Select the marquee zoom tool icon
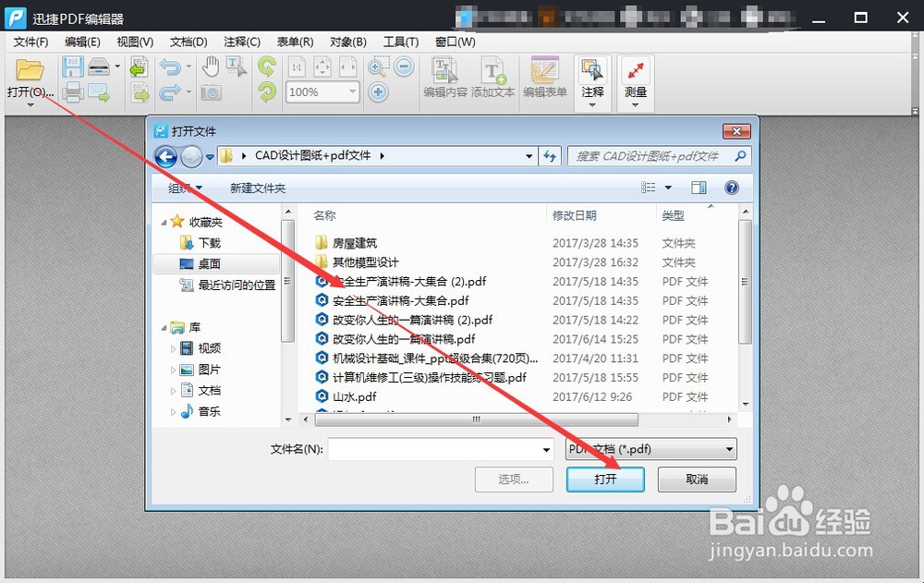 (378, 67)
